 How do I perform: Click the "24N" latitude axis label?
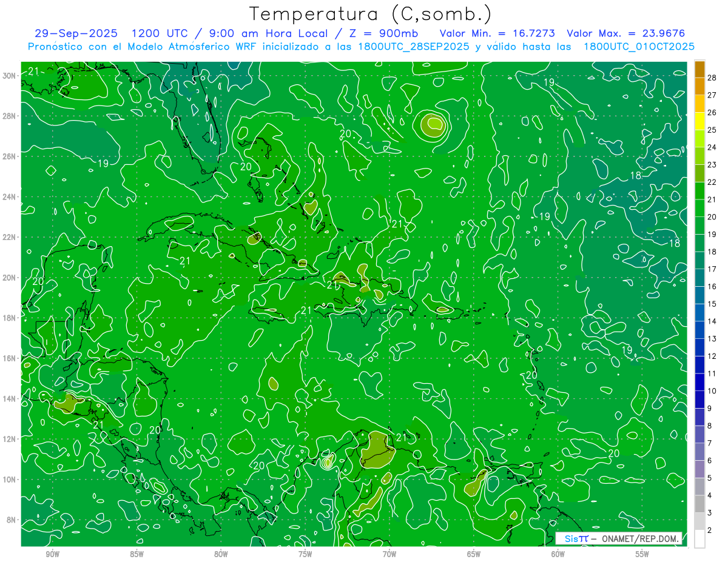pos(10,197)
